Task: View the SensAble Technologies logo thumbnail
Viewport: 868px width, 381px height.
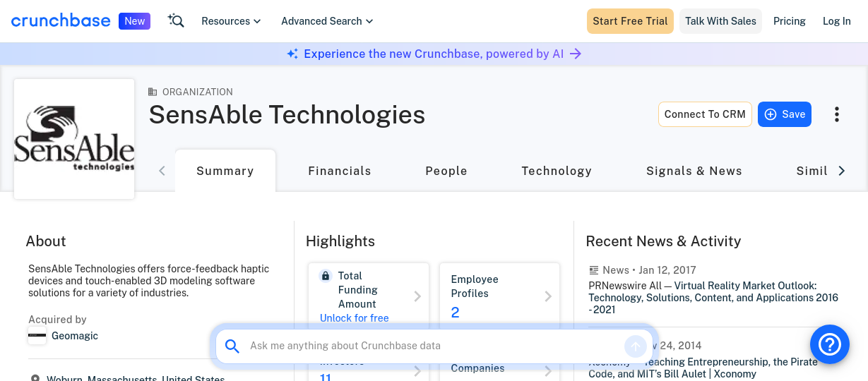Action: [74, 139]
